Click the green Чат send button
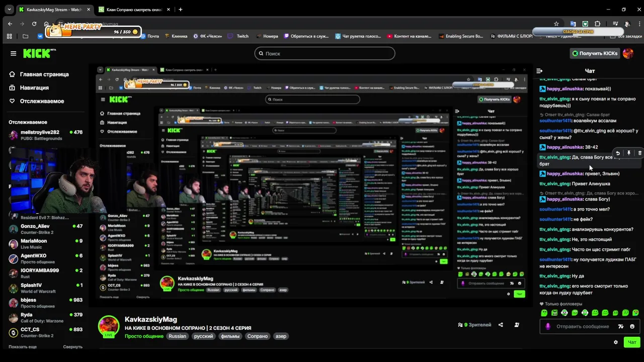This screenshot has height=362, width=644. pos(632,342)
